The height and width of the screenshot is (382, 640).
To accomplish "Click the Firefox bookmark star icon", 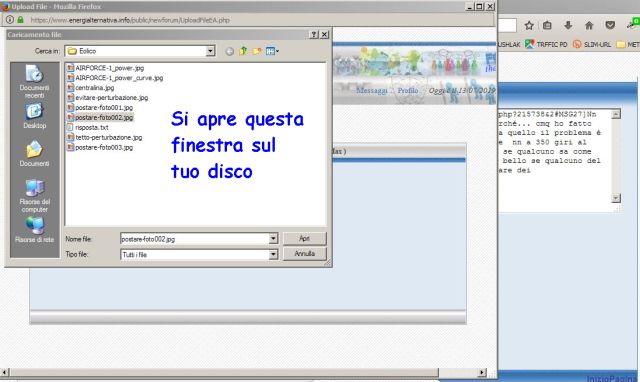I will 529,26.
